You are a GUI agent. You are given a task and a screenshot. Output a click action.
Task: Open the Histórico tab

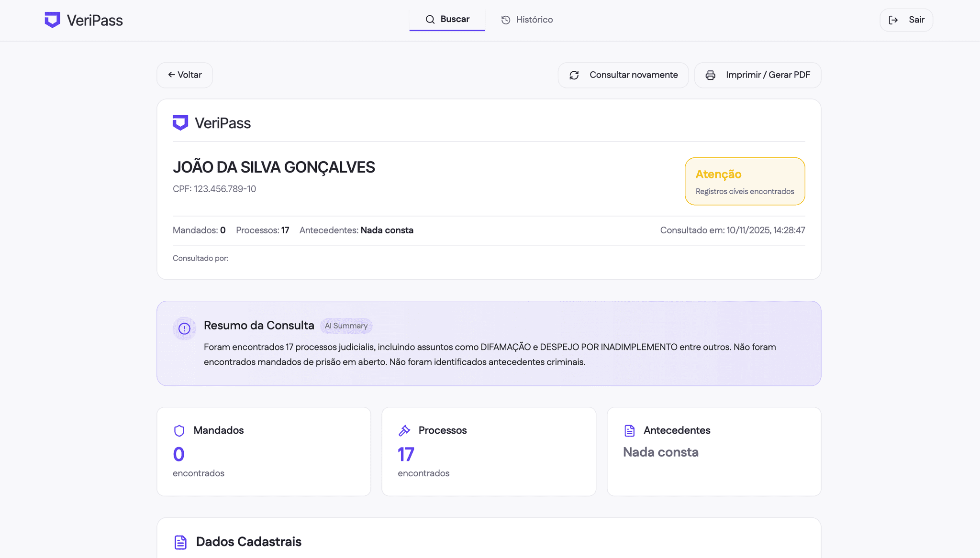[x=527, y=20]
